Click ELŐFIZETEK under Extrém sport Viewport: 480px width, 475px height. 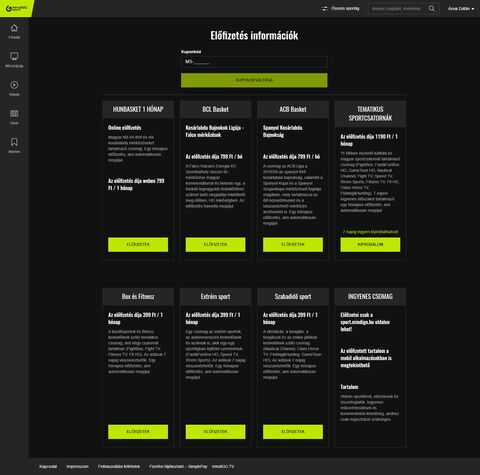coord(215,432)
